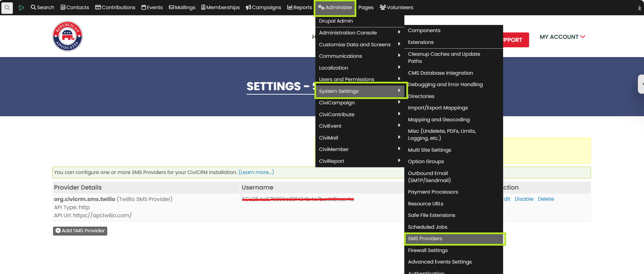This screenshot has height=274, width=644.
Task: Choose Debugging and Error Handling
Action: pyautogui.click(x=453, y=84)
